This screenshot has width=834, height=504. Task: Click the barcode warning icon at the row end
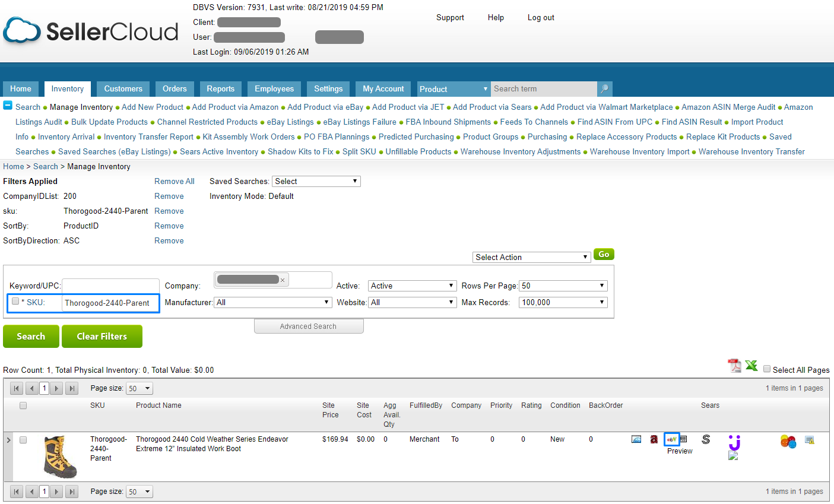coord(810,440)
